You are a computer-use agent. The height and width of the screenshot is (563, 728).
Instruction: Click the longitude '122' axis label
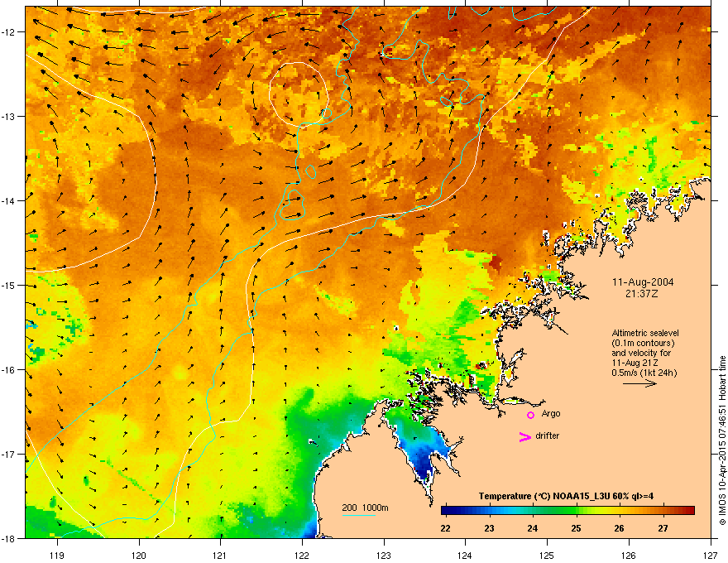[x=302, y=555]
